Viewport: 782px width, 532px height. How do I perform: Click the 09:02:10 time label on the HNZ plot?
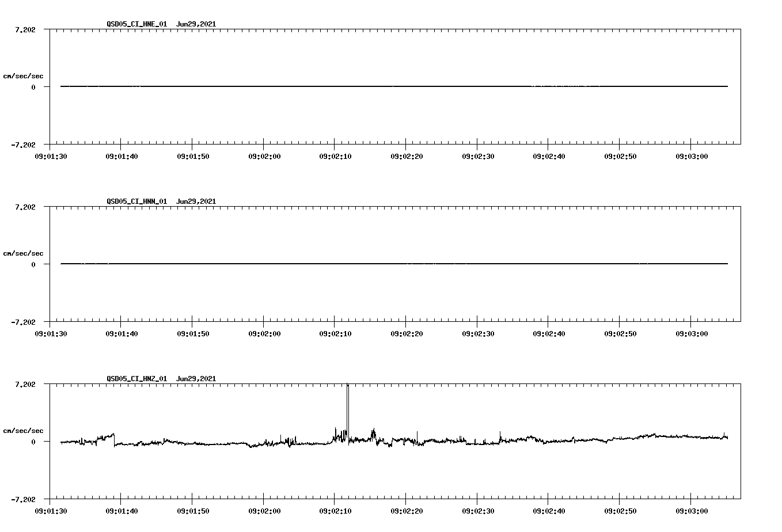[x=335, y=511]
